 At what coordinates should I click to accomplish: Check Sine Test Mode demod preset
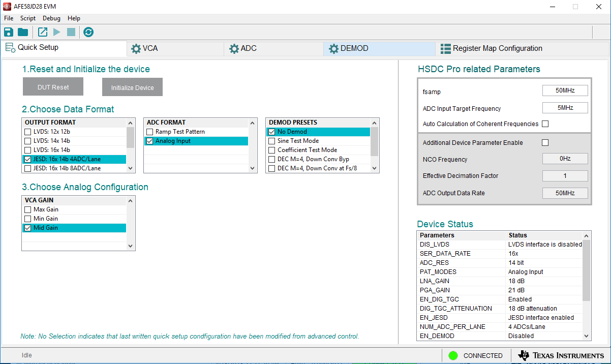pyautogui.click(x=271, y=141)
